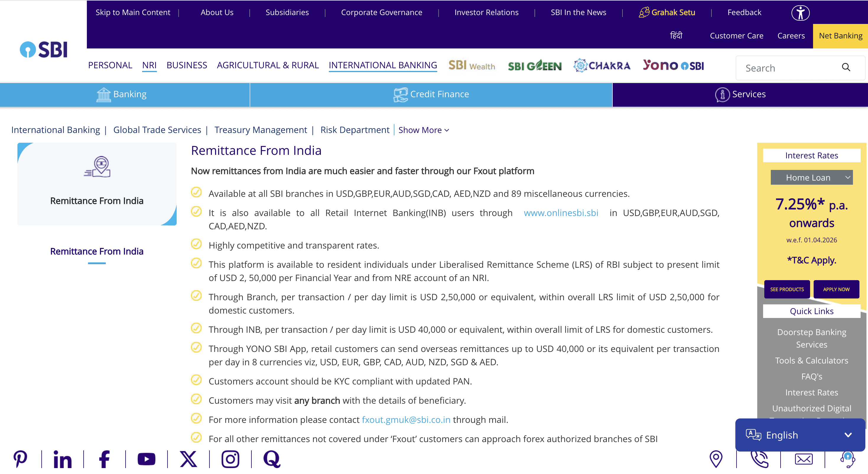Screen dimensions: 868x474
Task: Open SBI X (Twitter) page
Action: point(188,459)
